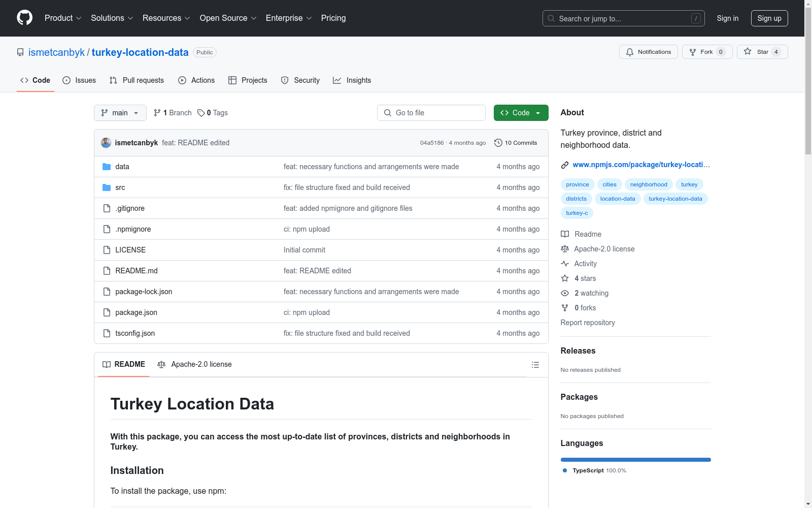Click Report repository link
The height and width of the screenshot is (508, 812).
pyautogui.click(x=588, y=323)
